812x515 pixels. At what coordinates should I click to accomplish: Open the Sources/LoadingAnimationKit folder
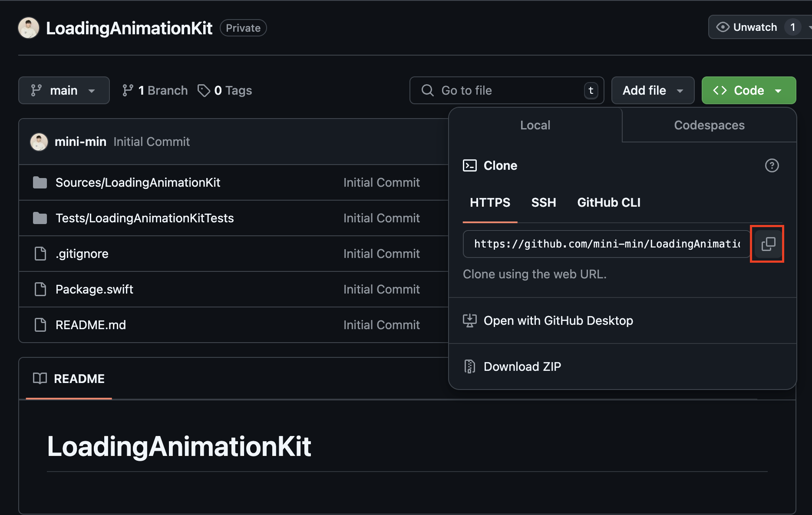click(138, 182)
